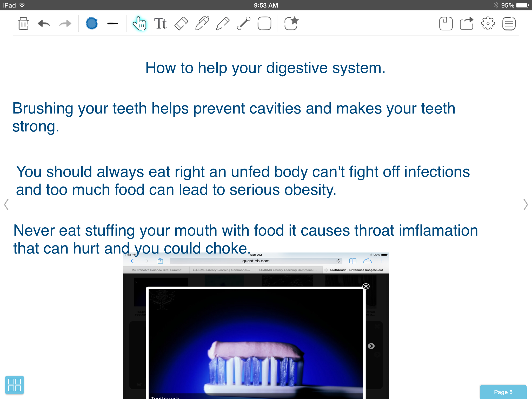Screen dimensions: 532x399
Task: Open the settings gear
Action: click(488, 24)
